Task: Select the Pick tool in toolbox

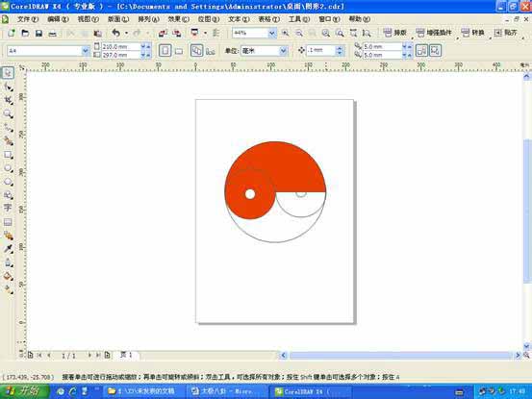Action: coord(8,72)
